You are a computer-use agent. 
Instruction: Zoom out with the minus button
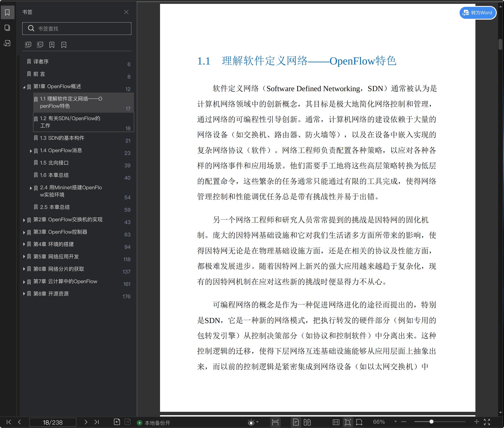coord(404,422)
